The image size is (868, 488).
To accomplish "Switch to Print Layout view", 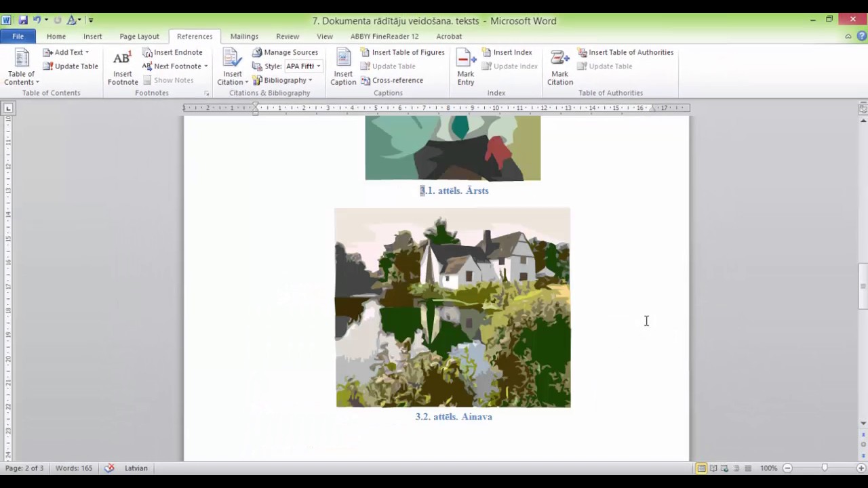I will tap(702, 468).
